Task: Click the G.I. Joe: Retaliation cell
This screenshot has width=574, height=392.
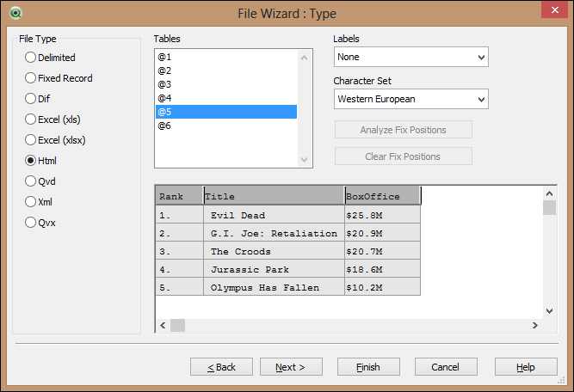Action: coord(275,233)
